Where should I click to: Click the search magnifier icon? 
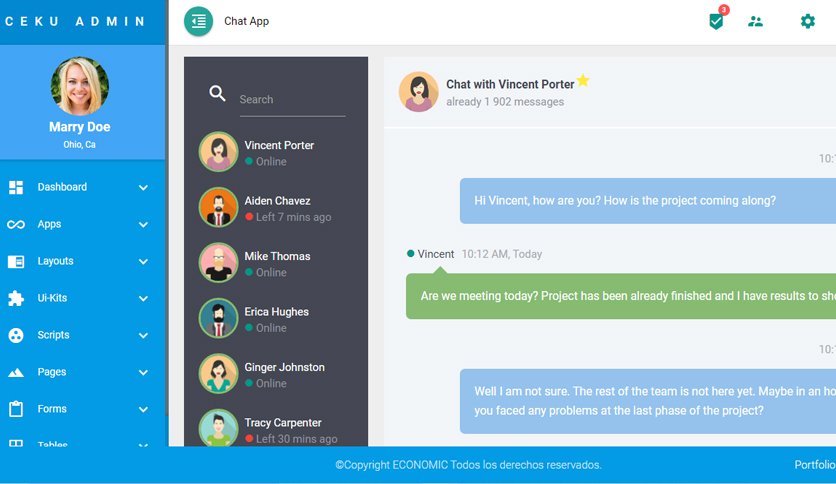click(x=217, y=93)
